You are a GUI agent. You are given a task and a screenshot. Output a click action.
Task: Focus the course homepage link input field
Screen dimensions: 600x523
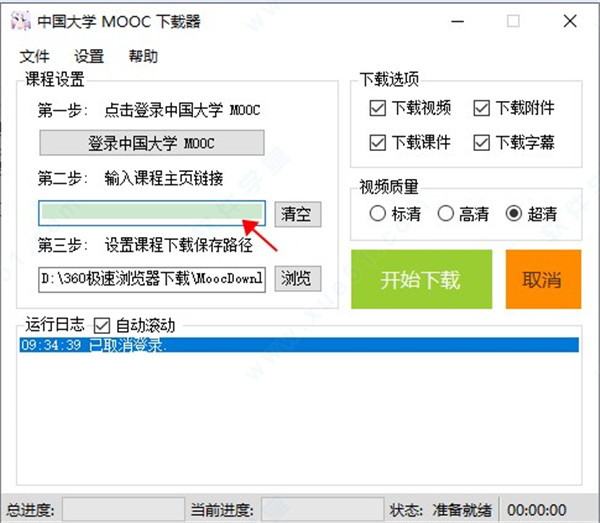(152, 213)
